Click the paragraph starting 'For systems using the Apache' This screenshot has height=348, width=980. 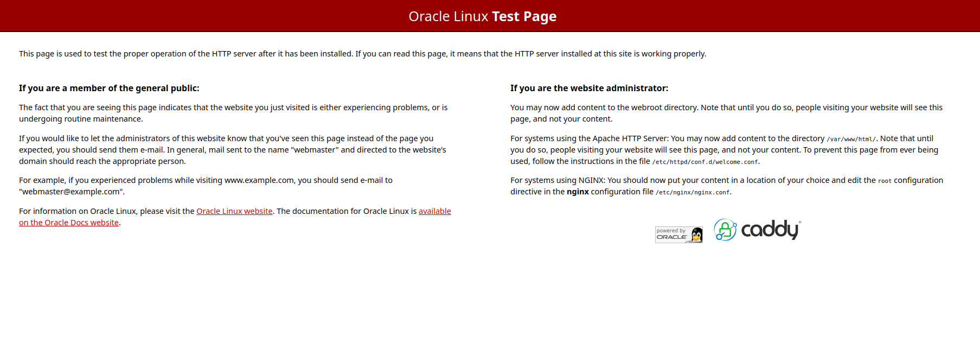[x=724, y=150]
